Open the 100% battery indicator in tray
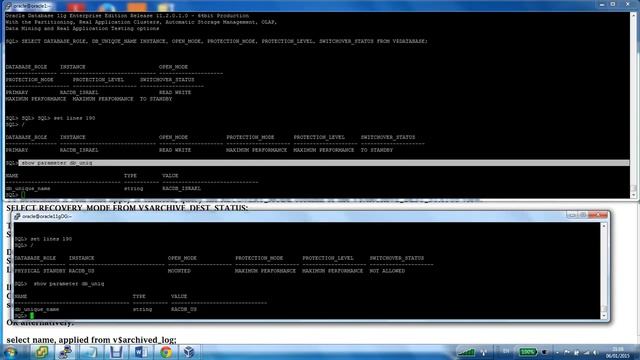640x360 pixels. click(x=527, y=352)
